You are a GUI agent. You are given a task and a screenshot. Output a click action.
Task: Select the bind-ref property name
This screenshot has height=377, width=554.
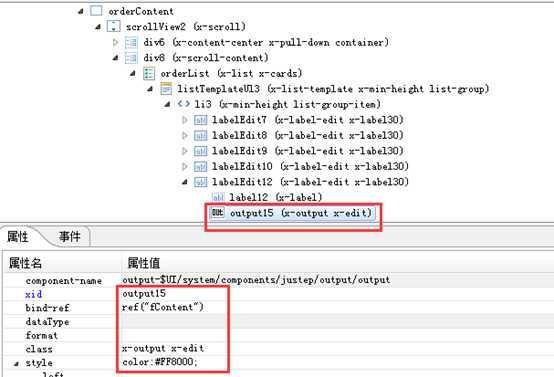[x=47, y=308]
